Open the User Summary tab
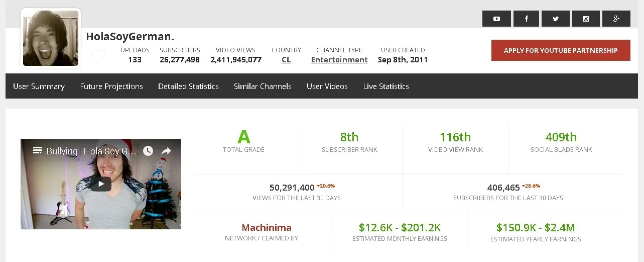644x262 pixels. click(x=39, y=86)
